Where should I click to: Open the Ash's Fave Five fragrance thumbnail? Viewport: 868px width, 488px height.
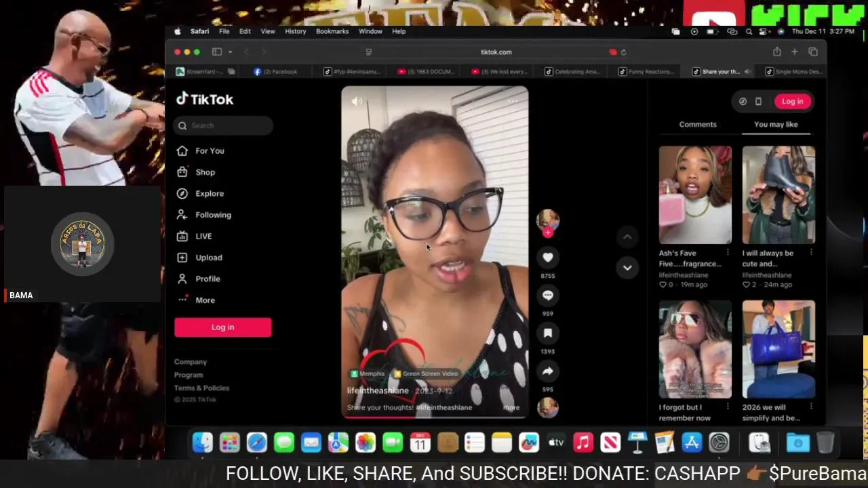pyautogui.click(x=695, y=195)
